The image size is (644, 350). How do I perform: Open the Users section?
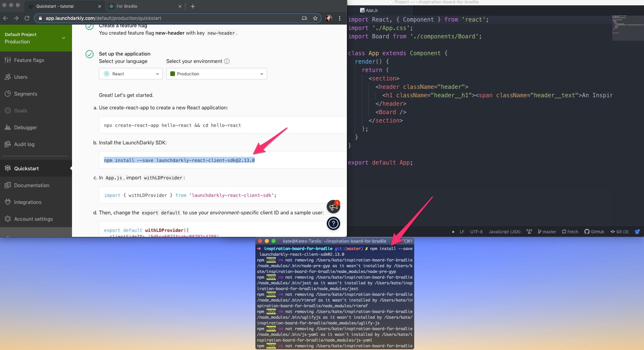pyautogui.click(x=21, y=77)
